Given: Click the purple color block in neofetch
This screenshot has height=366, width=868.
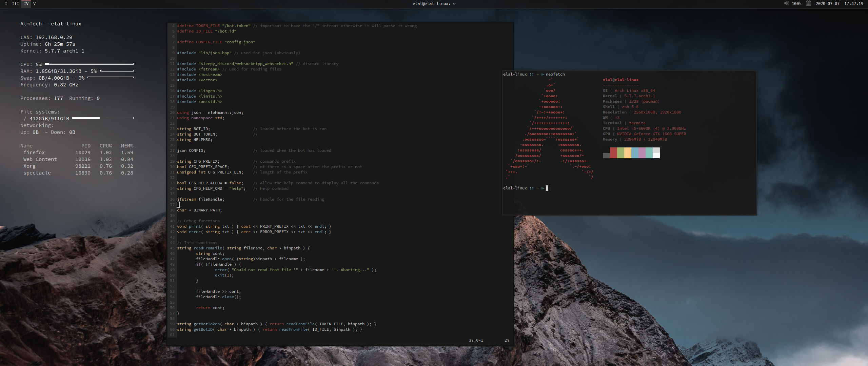Looking at the screenshot, I should [642, 153].
